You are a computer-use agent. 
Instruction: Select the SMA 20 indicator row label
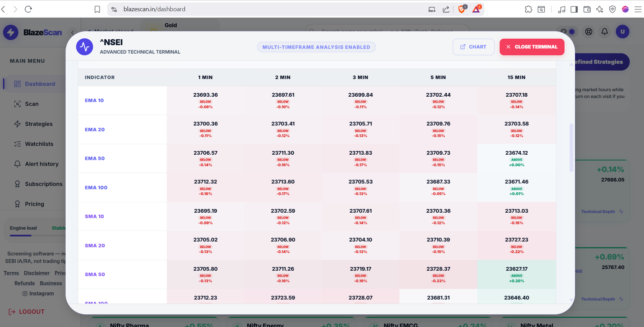tap(95, 246)
